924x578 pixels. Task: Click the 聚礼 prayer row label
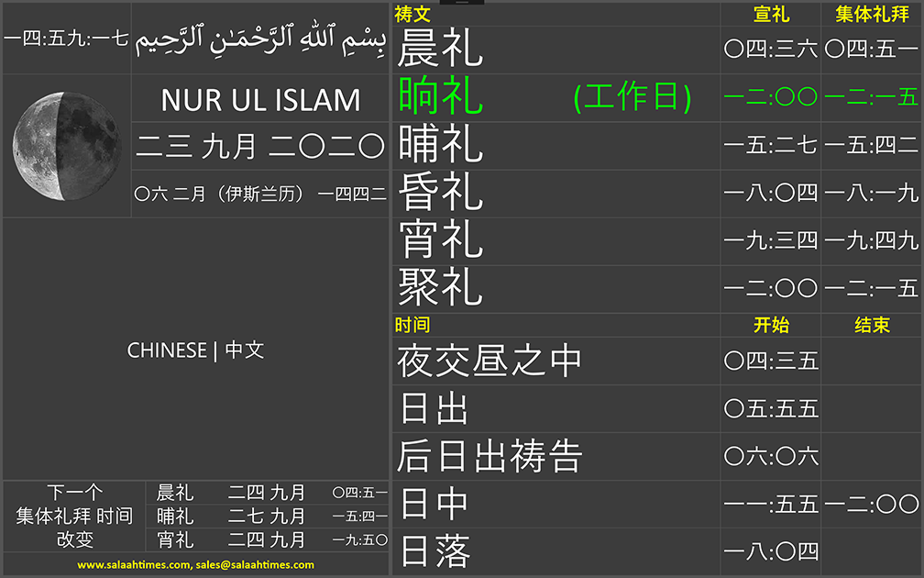440,288
